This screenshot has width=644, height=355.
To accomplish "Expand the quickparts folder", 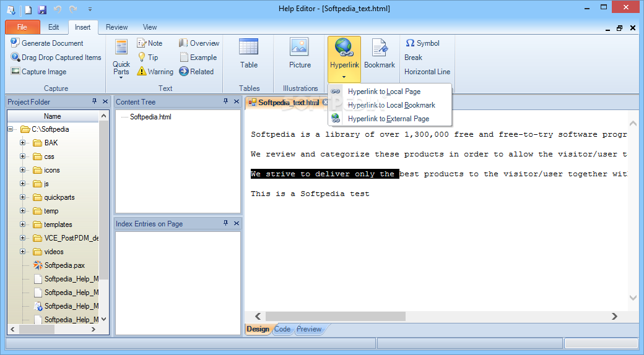I will [22, 197].
